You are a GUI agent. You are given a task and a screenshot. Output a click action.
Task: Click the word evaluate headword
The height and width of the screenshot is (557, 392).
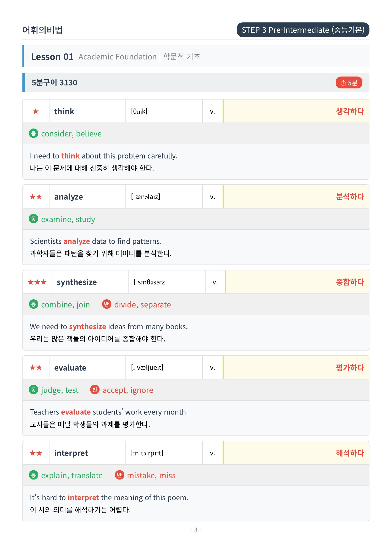[70, 368]
